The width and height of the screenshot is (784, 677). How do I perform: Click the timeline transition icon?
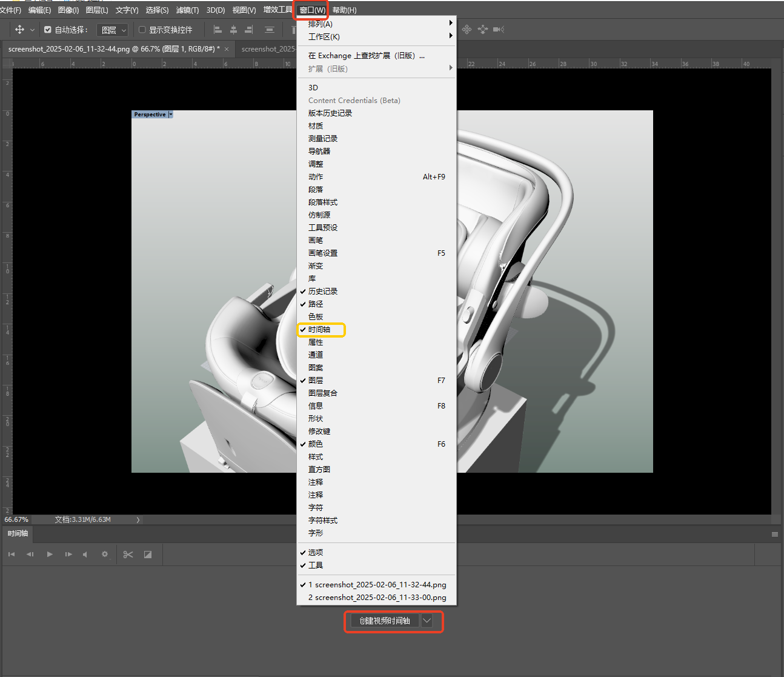pyautogui.click(x=148, y=555)
